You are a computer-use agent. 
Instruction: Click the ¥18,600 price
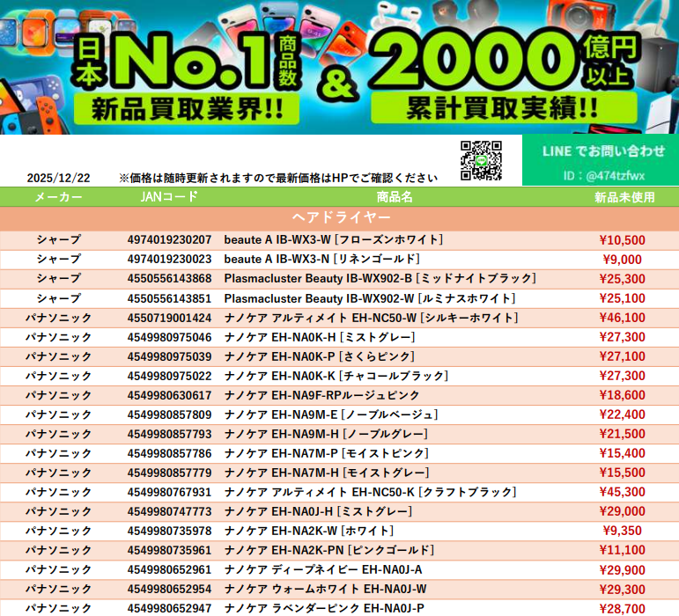point(623,395)
